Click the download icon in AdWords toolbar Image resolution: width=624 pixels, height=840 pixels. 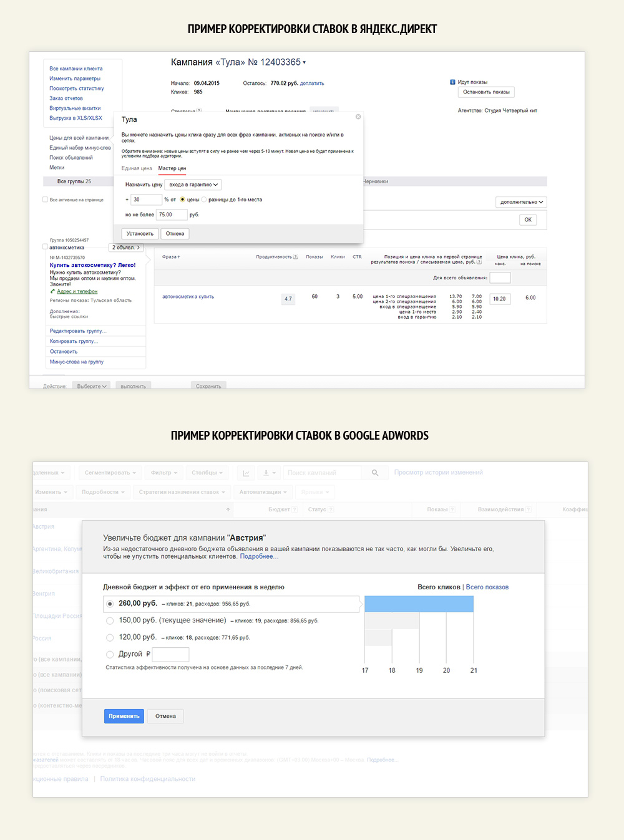(269, 473)
